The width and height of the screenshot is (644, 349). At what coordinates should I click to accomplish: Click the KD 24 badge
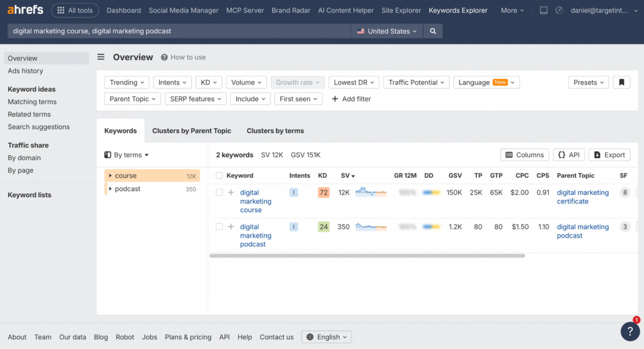tap(324, 227)
